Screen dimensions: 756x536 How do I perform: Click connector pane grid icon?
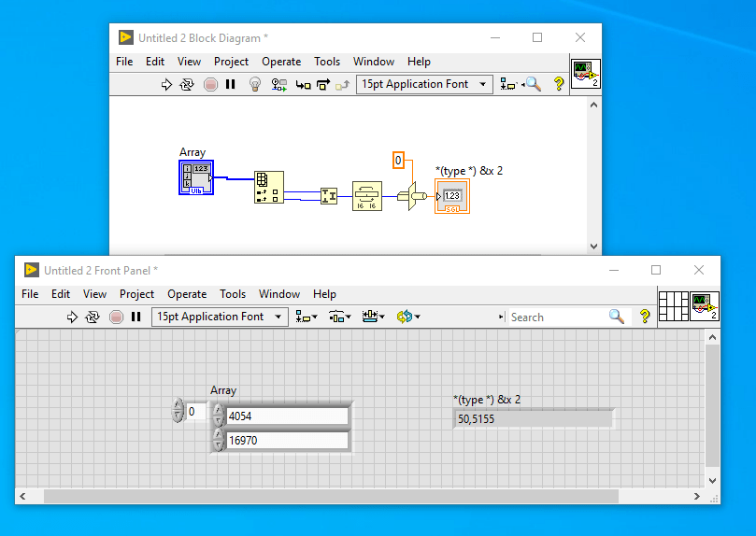(674, 306)
